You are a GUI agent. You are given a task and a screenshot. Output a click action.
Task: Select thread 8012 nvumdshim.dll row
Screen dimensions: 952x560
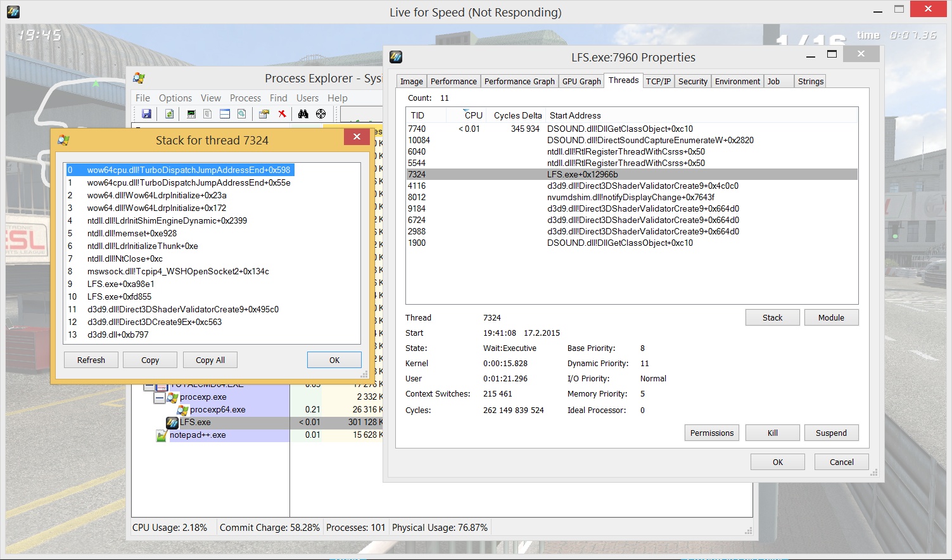click(632, 197)
